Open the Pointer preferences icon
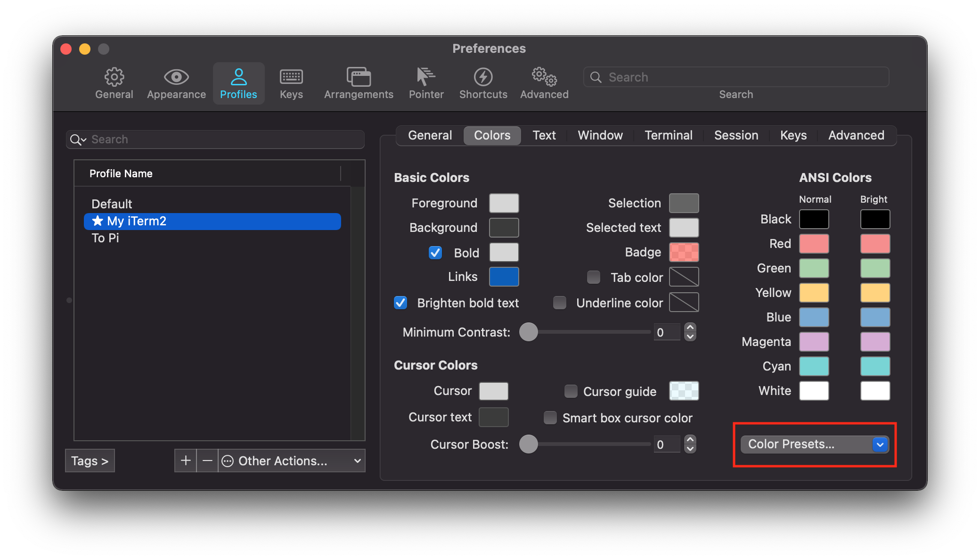 (x=426, y=77)
